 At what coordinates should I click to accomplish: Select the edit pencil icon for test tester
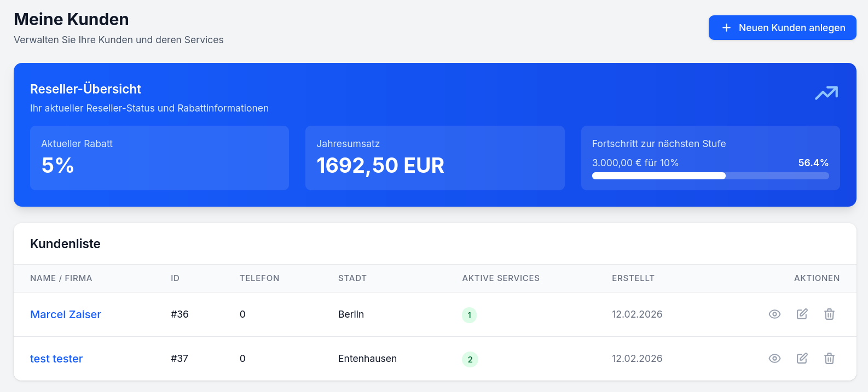tap(802, 359)
